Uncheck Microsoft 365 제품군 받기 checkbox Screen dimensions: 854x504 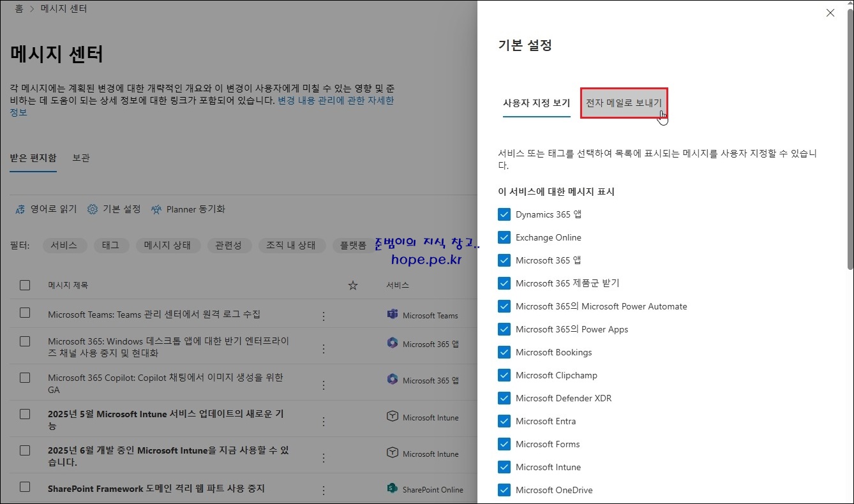point(504,283)
